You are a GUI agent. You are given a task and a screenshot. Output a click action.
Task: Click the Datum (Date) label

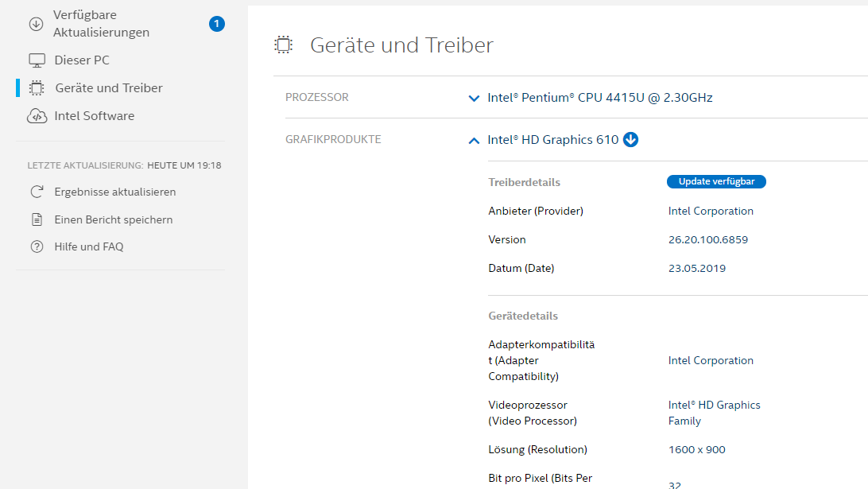pos(521,269)
